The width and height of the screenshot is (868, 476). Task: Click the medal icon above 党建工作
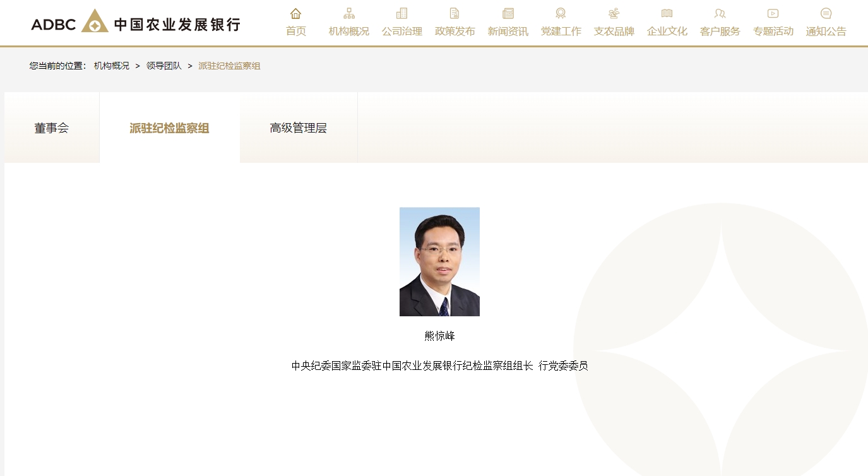561,13
